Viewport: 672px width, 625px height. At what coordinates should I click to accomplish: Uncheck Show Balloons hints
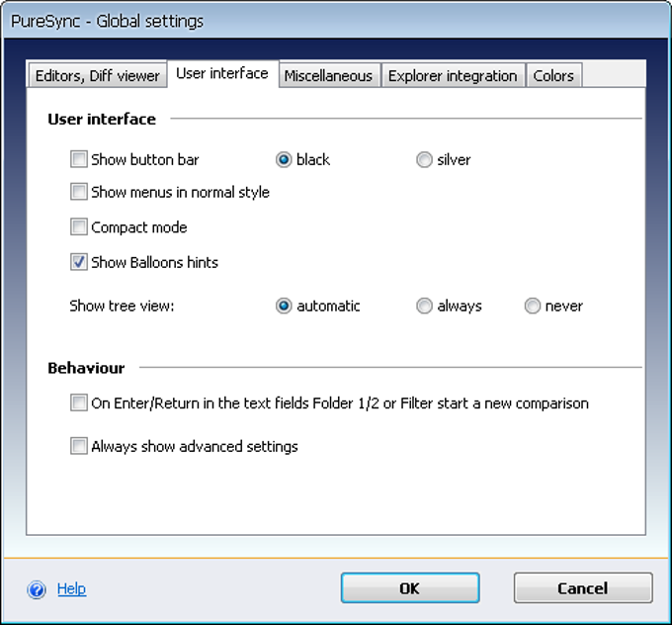coord(79,262)
